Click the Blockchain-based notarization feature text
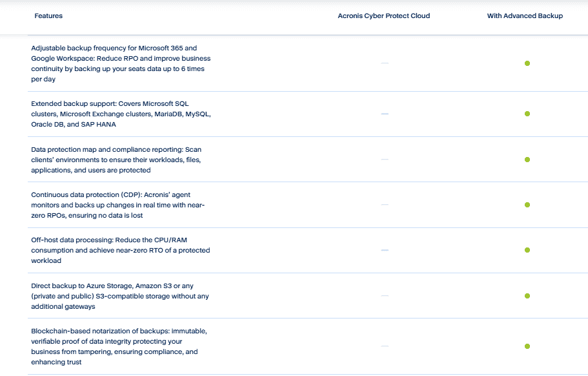 (119, 346)
